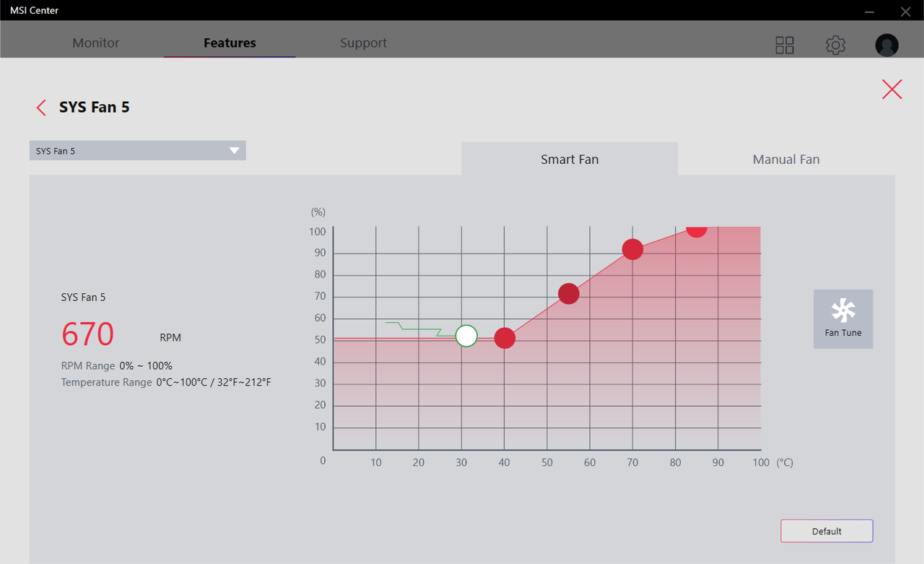Click the white current temperature marker
Viewport: 924px width, 564px height.
pos(466,336)
